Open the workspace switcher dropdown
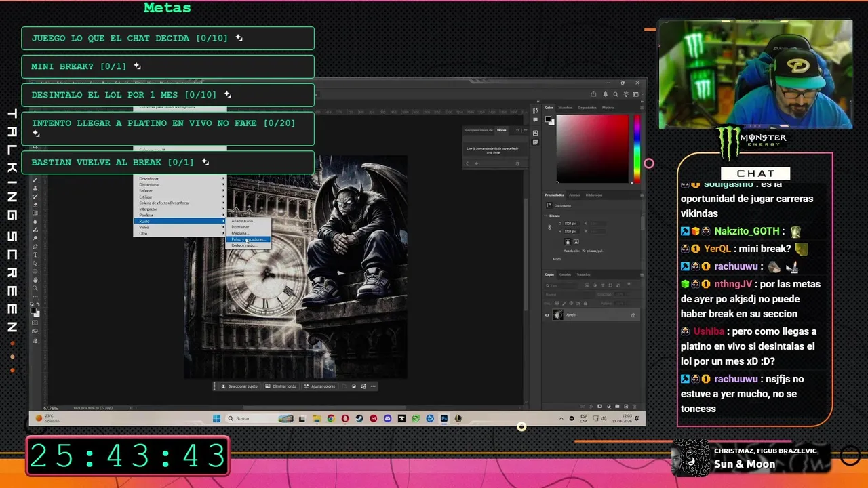The image size is (868, 488). (x=635, y=94)
